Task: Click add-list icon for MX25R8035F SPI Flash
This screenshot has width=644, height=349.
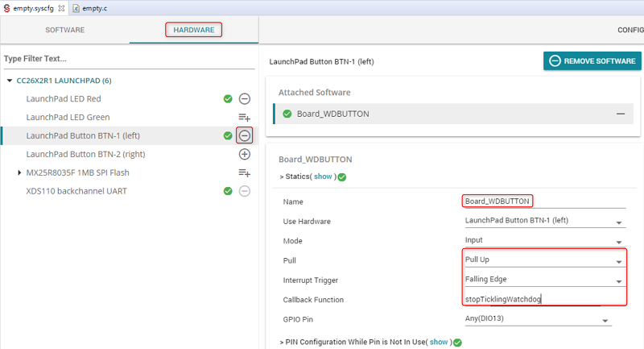Action: (x=245, y=172)
